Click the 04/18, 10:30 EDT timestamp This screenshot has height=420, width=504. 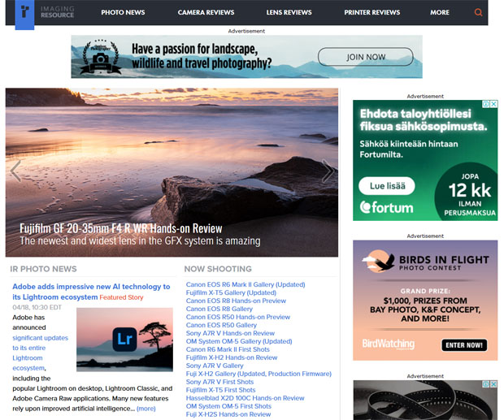coord(37,307)
